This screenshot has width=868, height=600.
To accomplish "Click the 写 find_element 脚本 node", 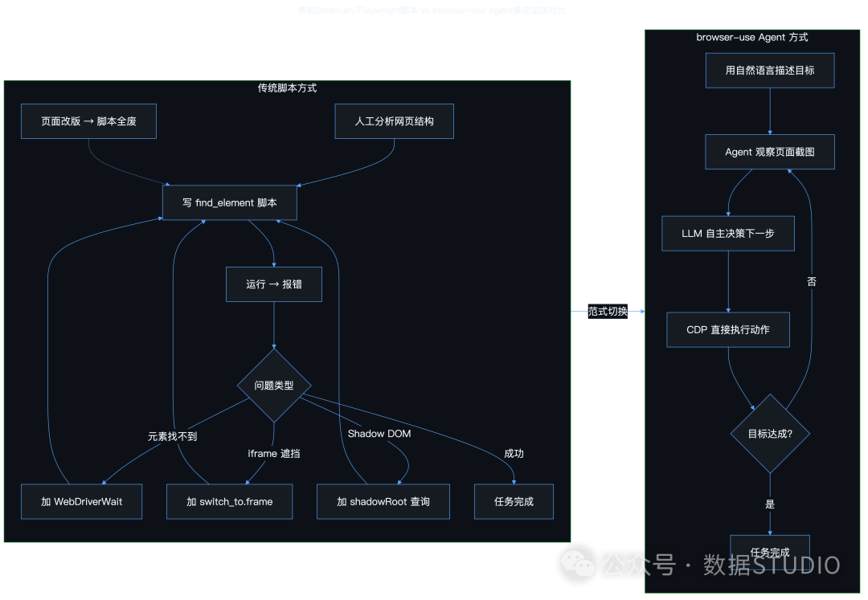I will pos(230,202).
